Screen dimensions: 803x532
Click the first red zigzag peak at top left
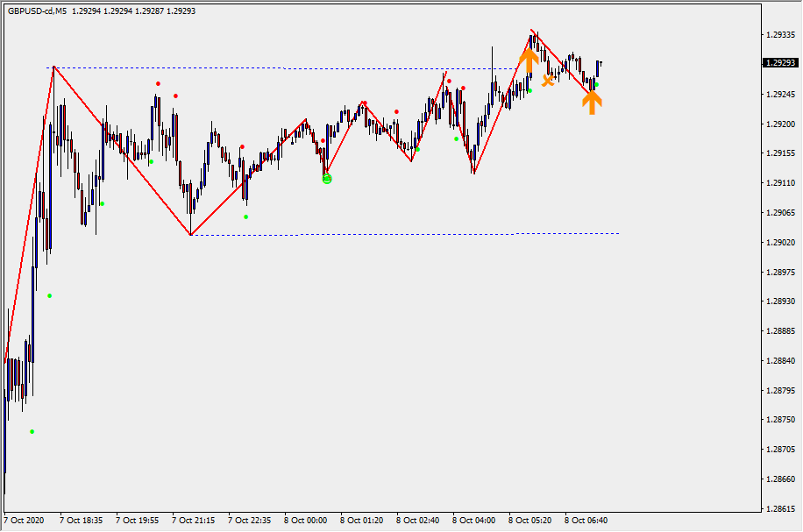pos(53,67)
